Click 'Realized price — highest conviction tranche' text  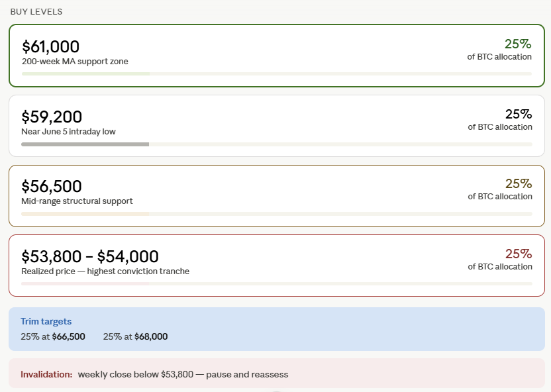tap(105, 271)
